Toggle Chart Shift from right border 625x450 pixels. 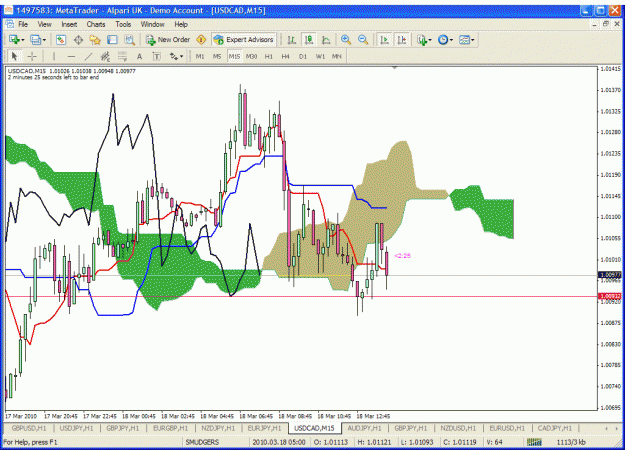click(402, 39)
